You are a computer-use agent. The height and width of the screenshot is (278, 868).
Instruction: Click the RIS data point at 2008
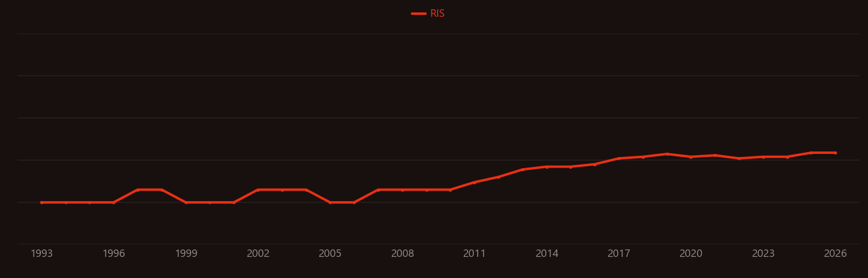pyautogui.click(x=402, y=190)
